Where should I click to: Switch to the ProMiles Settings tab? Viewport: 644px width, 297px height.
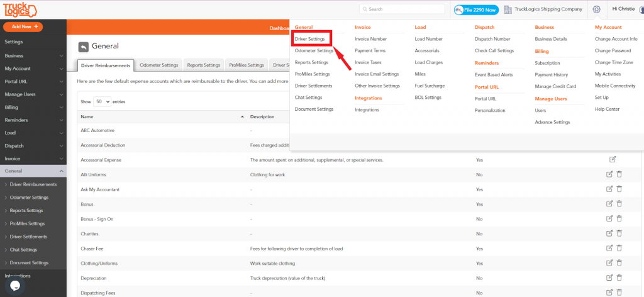[x=247, y=65]
